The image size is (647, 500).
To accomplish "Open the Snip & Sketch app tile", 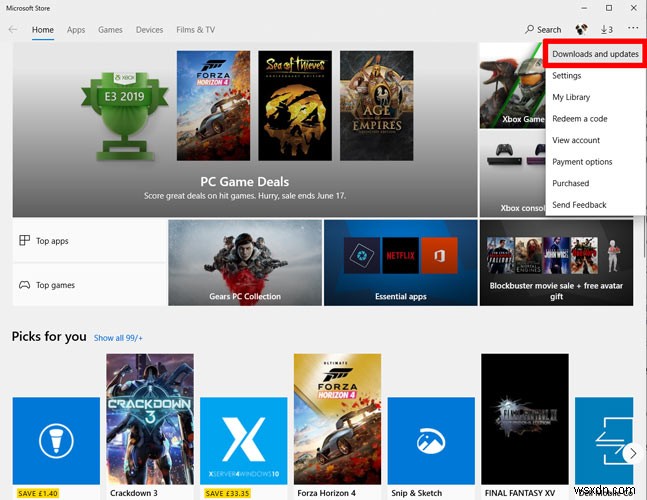I will tap(431, 441).
